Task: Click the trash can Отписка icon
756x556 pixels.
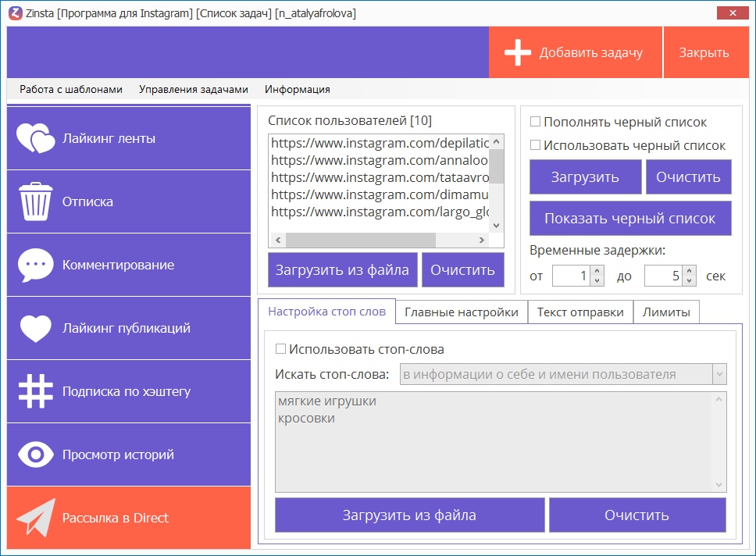Action: coord(35,201)
